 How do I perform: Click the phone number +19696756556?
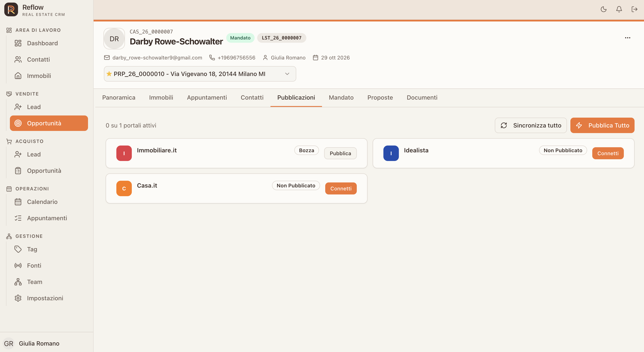(236, 58)
